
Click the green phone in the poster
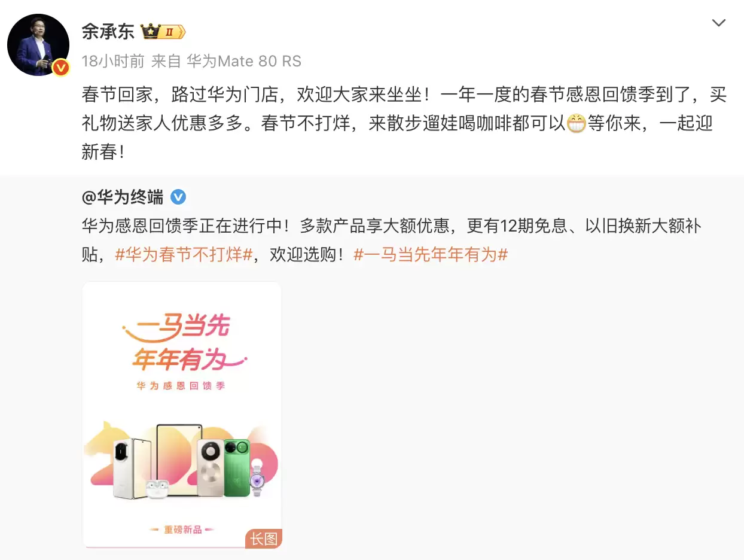click(x=237, y=467)
